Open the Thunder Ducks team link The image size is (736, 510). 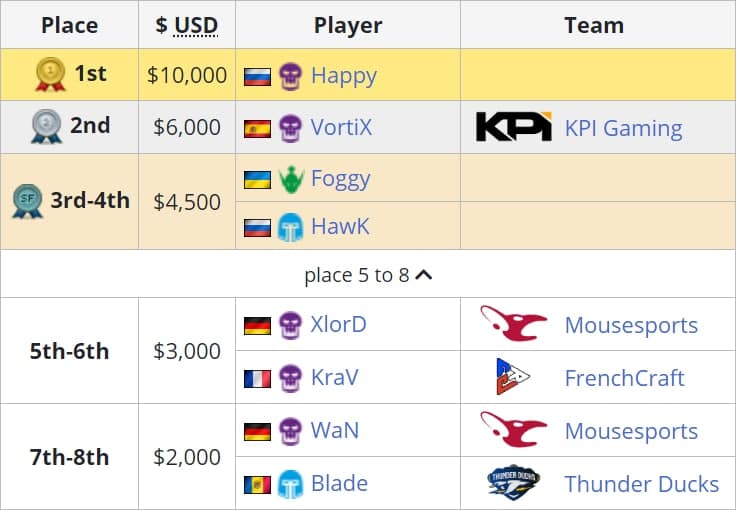click(641, 484)
